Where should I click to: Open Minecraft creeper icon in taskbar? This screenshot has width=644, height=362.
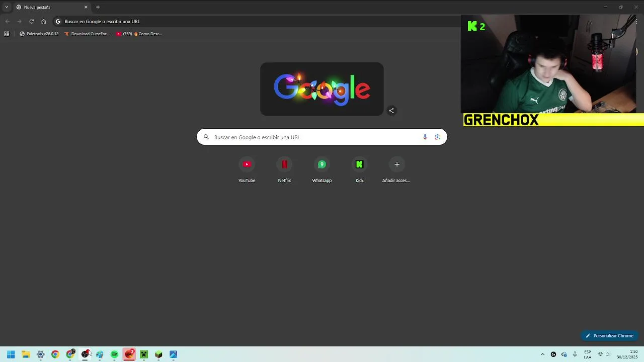pyautogui.click(x=144, y=354)
